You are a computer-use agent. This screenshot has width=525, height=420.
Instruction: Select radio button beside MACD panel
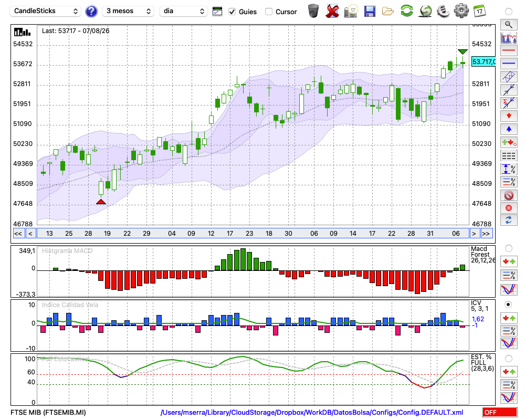[x=508, y=248]
